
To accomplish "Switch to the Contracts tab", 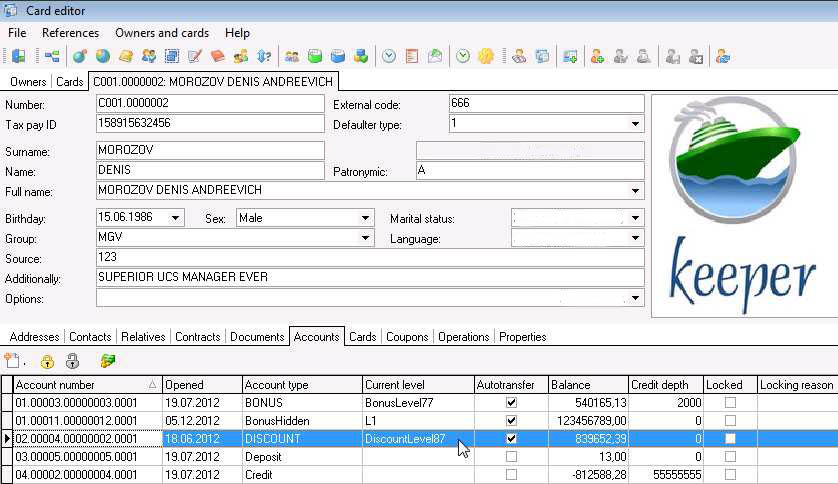I will [198, 337].
